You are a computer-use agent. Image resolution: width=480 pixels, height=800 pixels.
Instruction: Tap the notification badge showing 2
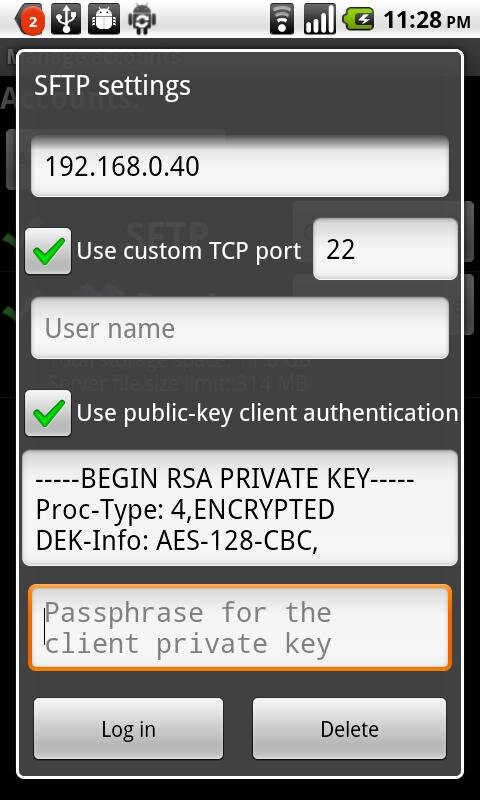[x=32, y=20]
